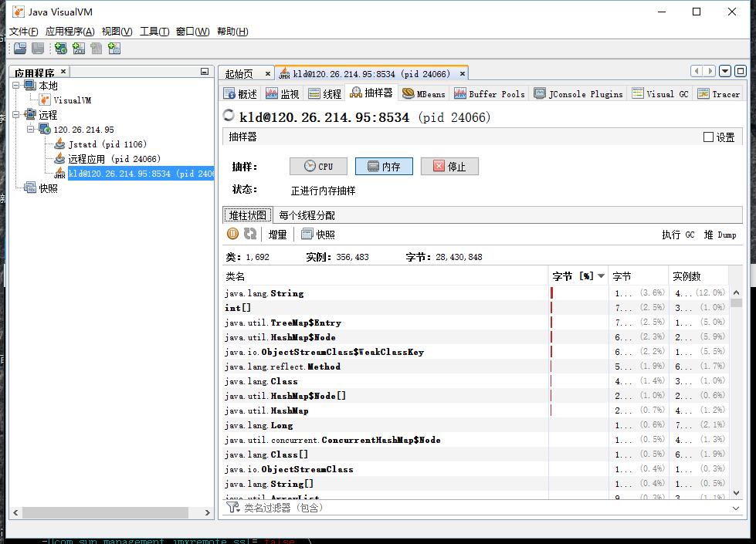
Task: Enable the 设置 checkbox
Action: pos(708,137)
